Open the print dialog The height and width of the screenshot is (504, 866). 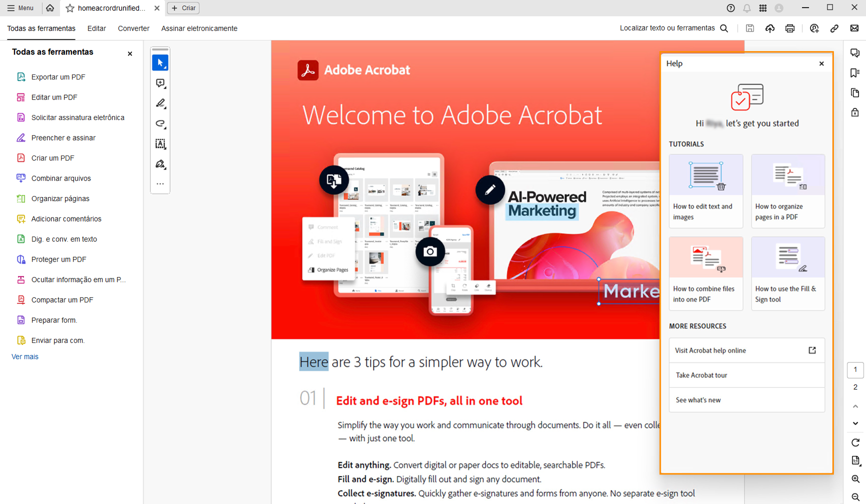tap(790, 28)
